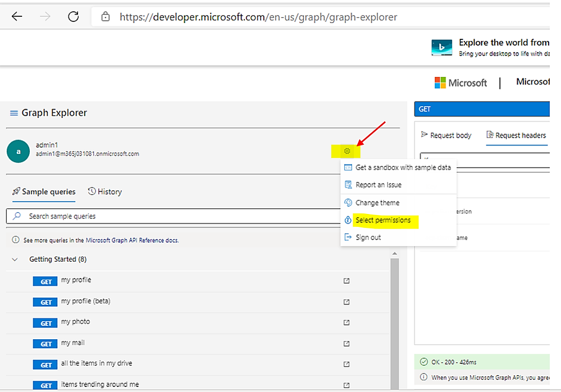Switch to the Sample queries tab

tap(44, 192)
